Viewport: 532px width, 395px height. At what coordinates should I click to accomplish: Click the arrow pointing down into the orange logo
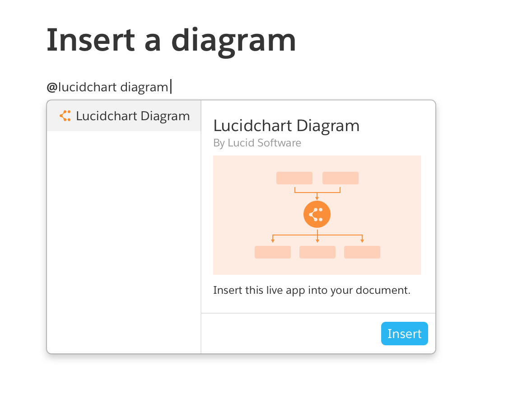tap(317, 197)
